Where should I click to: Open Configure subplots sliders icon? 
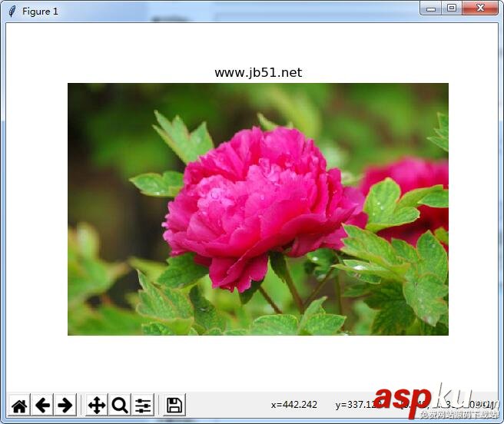coord(143,405)
